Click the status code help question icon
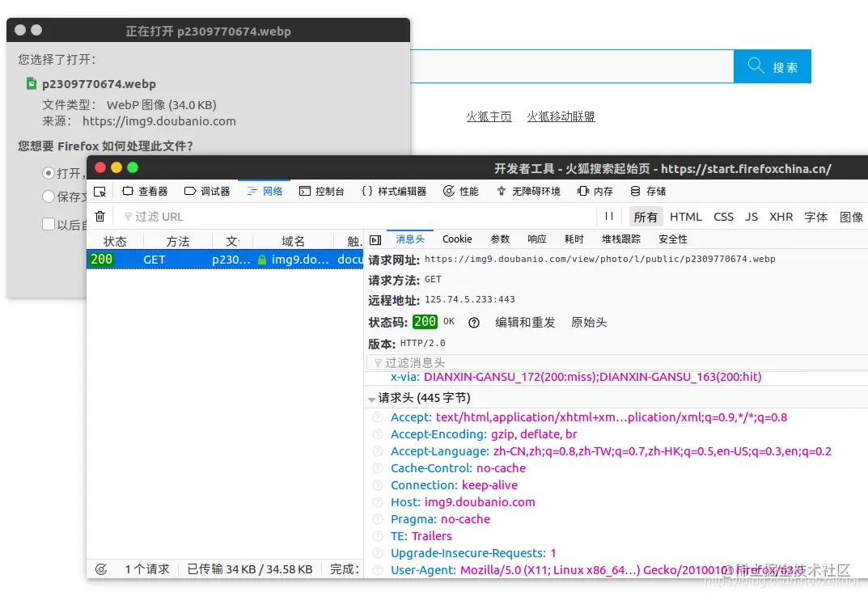Image resolution: width=868 pixels, height=596 pixels. (474, 323)
